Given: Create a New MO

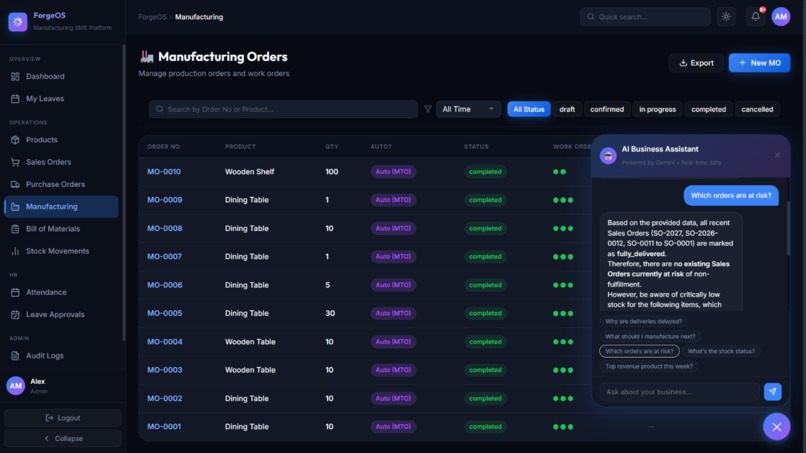Looking at the screenshot, I should pos(759,63).
